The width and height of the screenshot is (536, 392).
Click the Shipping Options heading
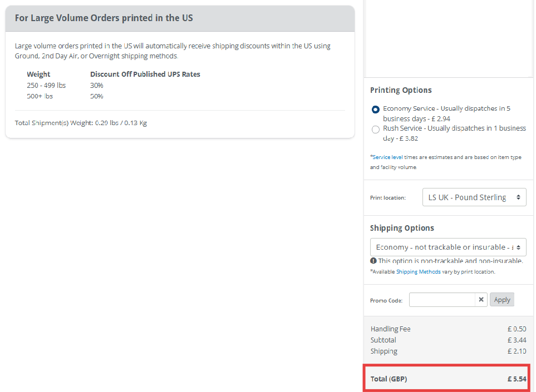pos(402,228)
